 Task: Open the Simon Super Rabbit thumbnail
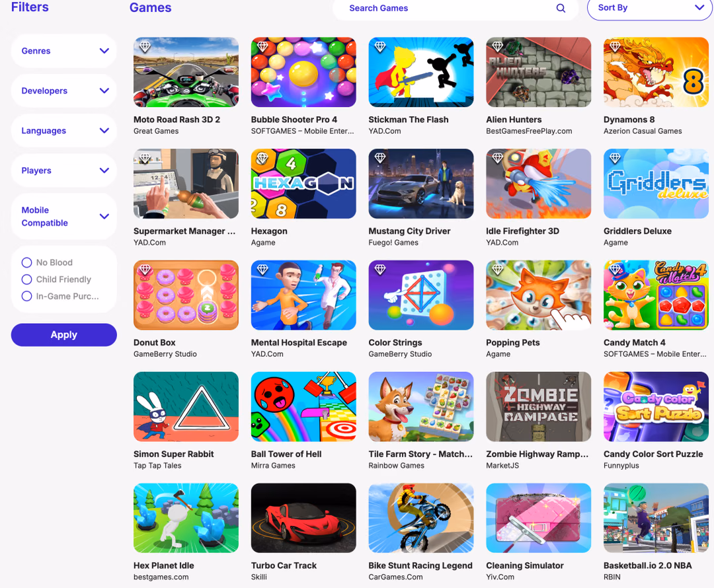click(186, 407)
